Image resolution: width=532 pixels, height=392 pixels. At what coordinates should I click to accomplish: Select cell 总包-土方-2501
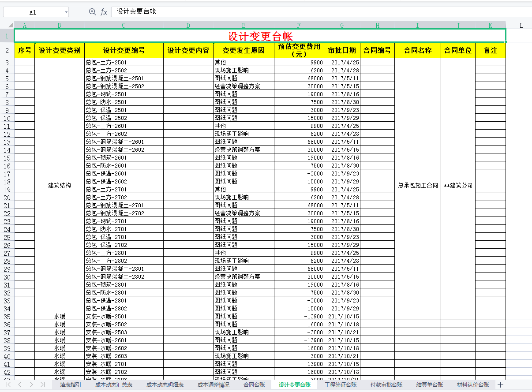pyautogui.click(x=124, y=63)
